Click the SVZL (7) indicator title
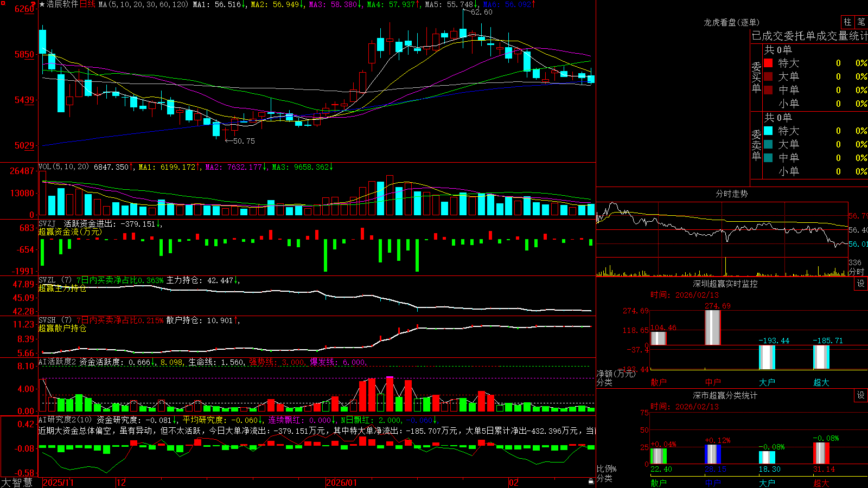This screenshot has width=868, height=488. click(55, 280)
